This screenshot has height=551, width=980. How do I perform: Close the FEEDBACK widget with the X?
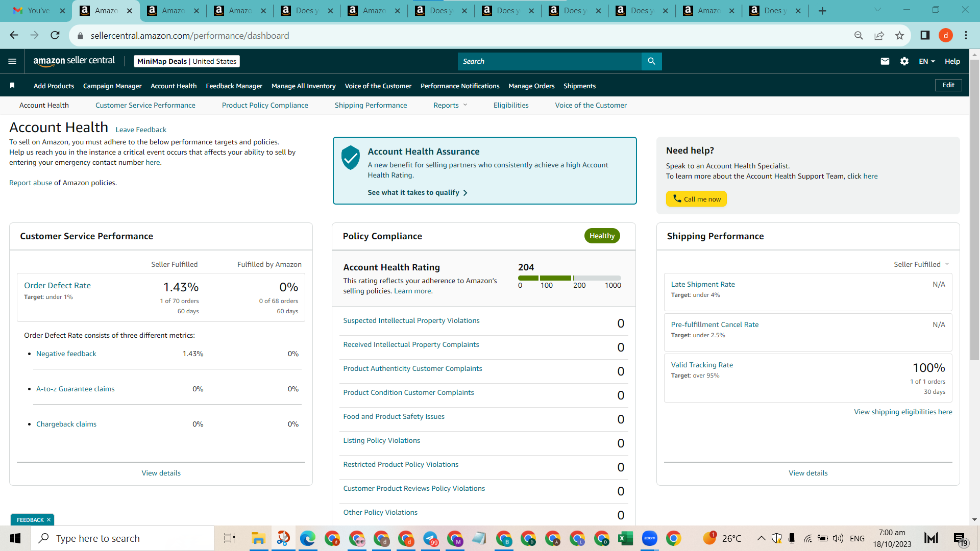pos(48,520)
